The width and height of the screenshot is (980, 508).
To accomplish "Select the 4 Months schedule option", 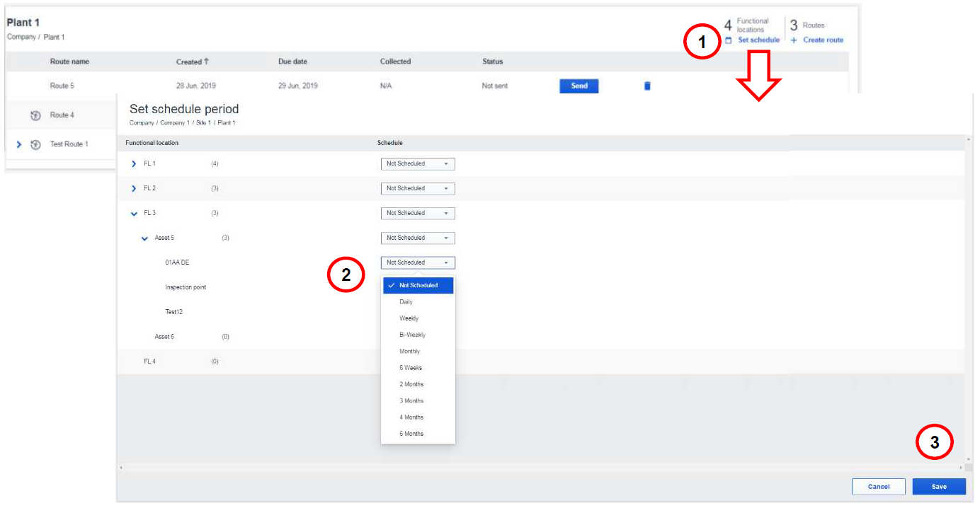I will pos(411,417).
